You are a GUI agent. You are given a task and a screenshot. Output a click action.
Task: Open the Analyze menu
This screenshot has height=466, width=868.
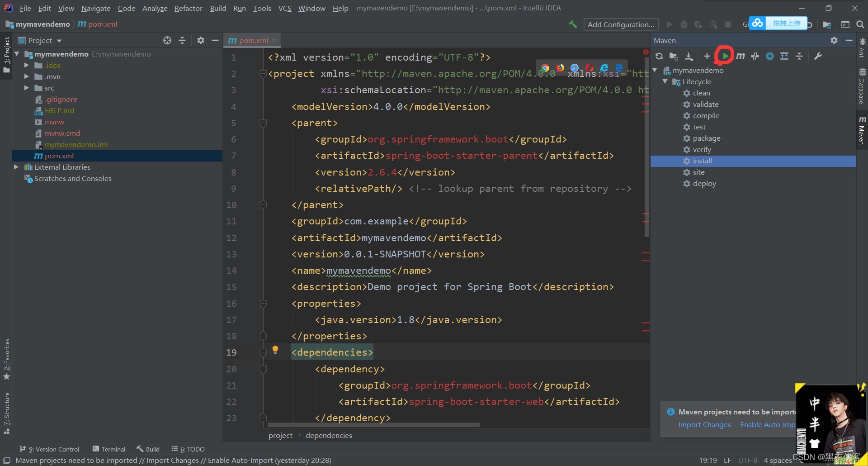click(155, 8)
